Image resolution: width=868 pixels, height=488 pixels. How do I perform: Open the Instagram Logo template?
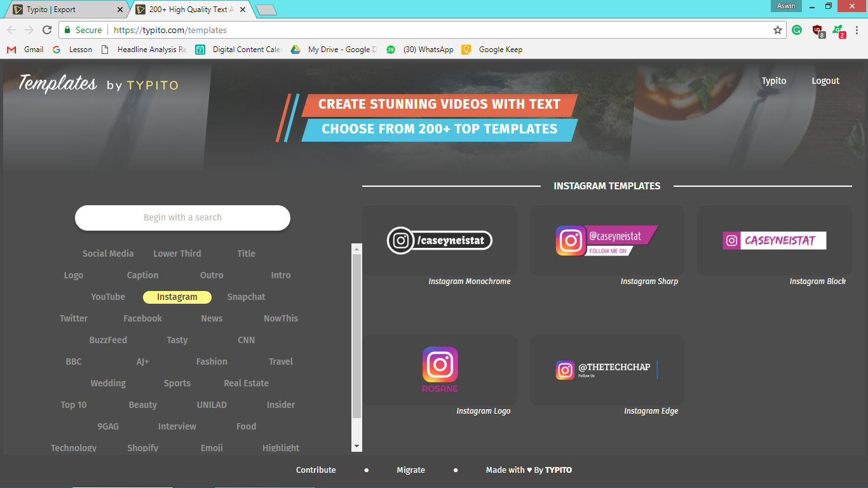440,370
